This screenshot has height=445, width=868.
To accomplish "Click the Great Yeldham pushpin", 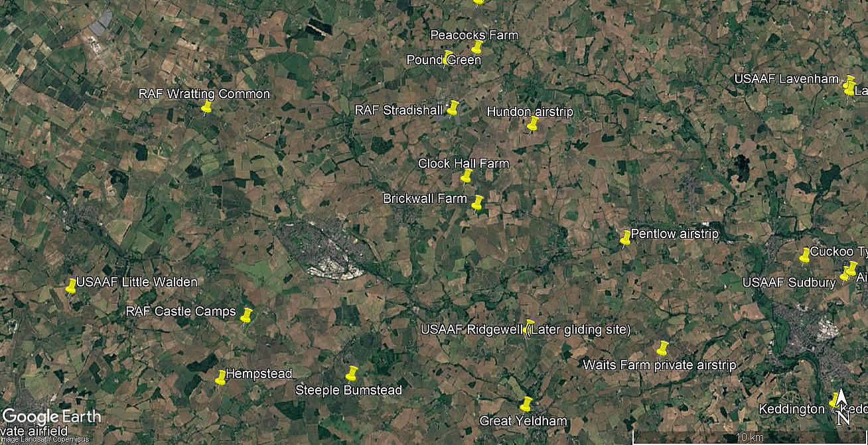I will (x=526, y=405).
